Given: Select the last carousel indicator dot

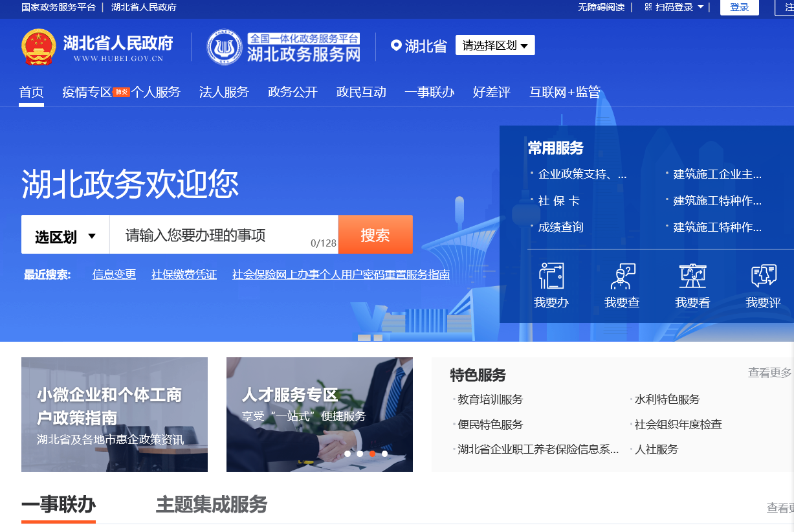Looking at the screenshot, I should click(x=384, y=454).
